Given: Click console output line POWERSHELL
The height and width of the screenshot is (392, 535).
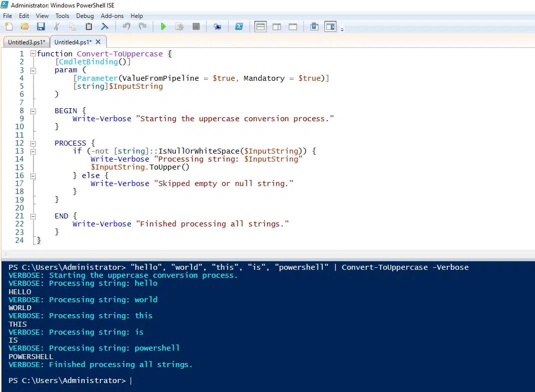Looking at the screenshot, I should click(x=31, y=357).
